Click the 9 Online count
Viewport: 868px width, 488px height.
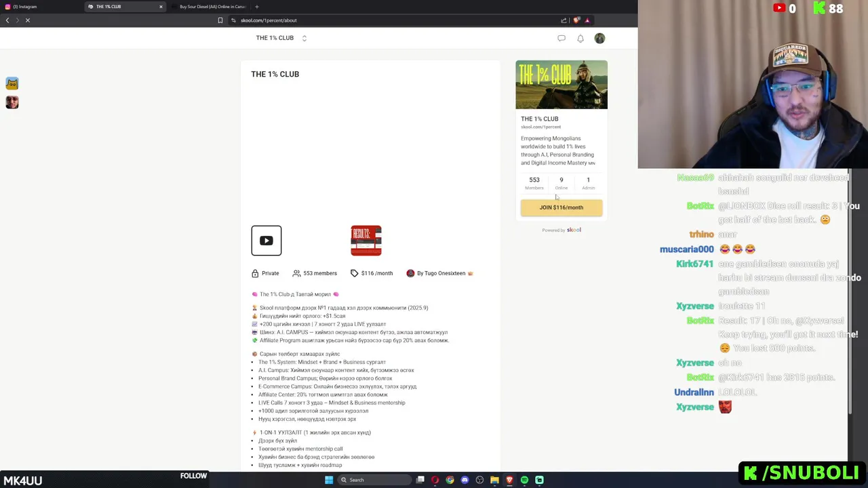pyautogui.click(x=561, y=183)
